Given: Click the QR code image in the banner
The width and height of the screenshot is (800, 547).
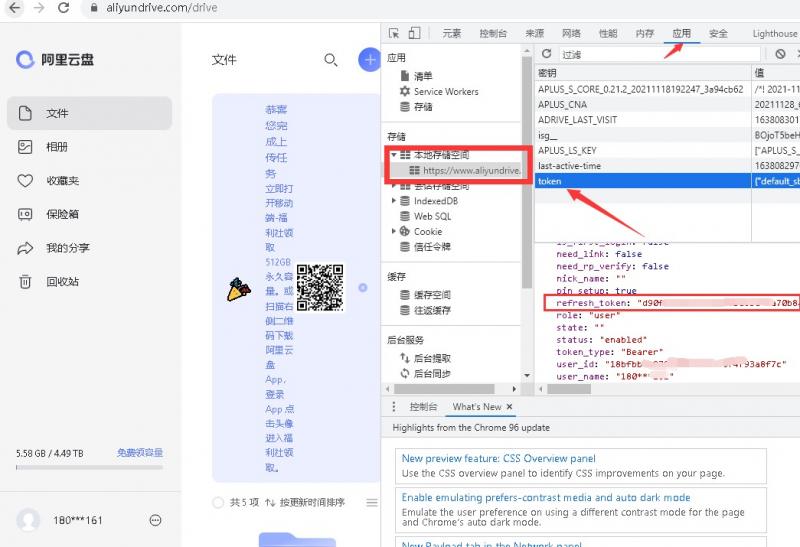Looking at the screenshot, I should (320, 287).
